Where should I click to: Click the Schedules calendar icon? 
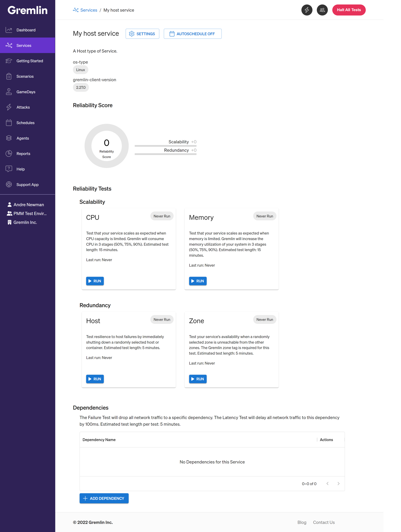[9, 123]
